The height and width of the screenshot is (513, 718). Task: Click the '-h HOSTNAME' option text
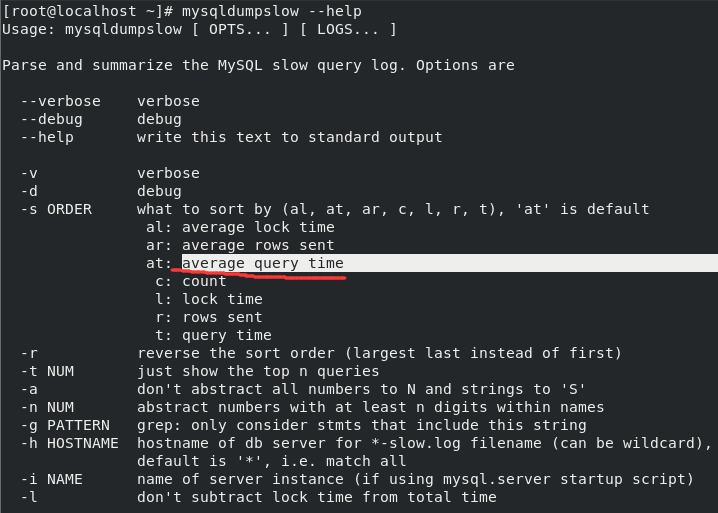[70, 443]
